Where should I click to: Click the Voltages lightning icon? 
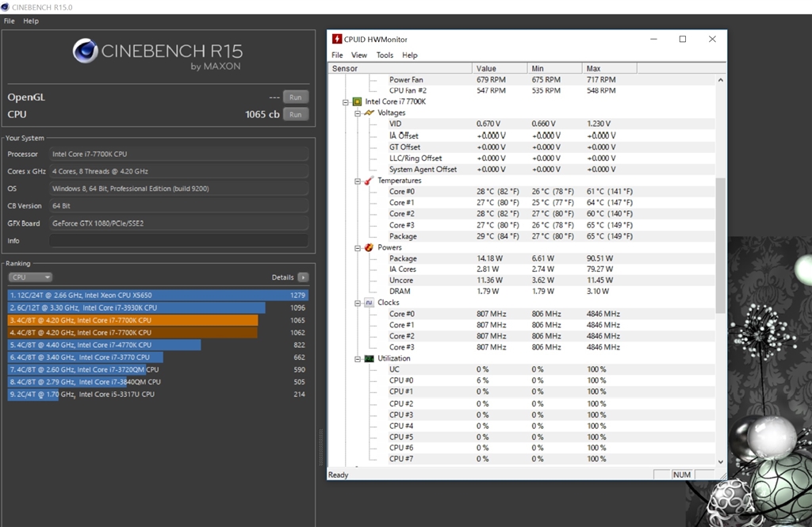point(370,113)
